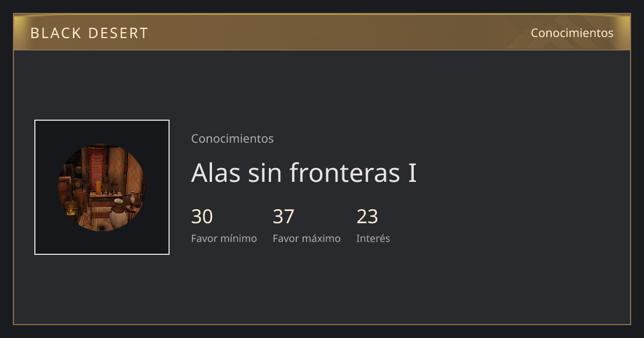Click the circular room knowledge thumbnail
This screenshot has width=644, height=338.
pyautogui.click(x=102, y=187)
